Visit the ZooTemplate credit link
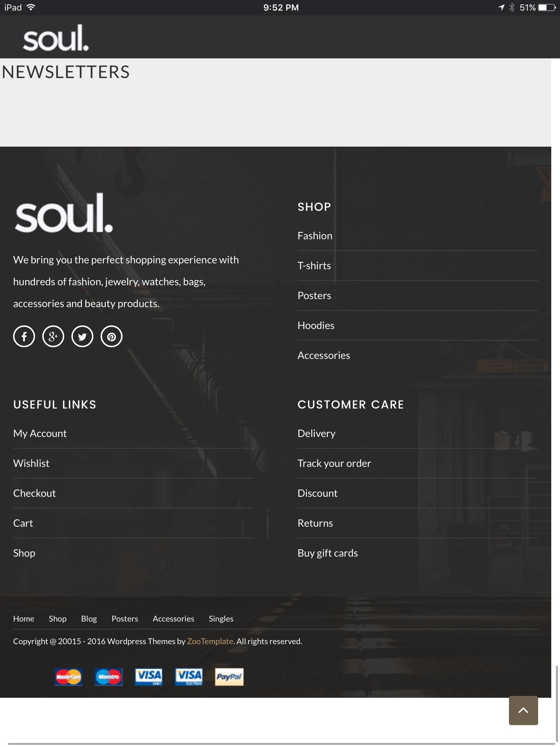560x747 pixels. [x=210, y=641]
